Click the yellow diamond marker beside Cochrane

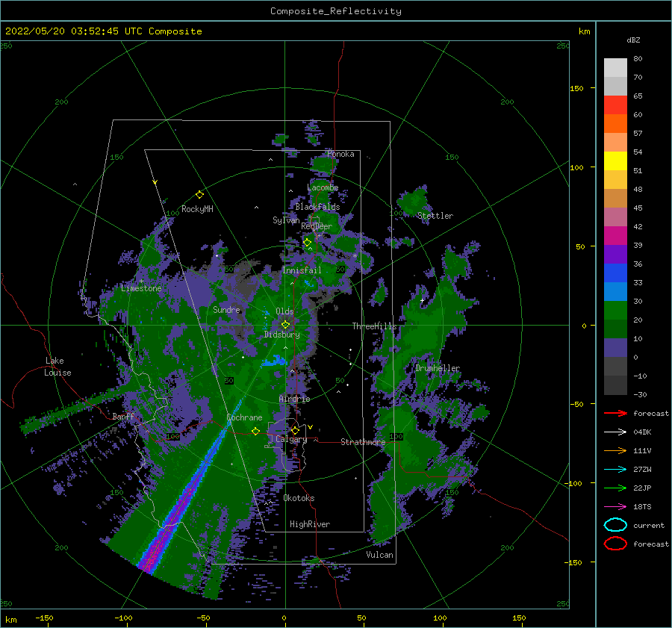point(255,431)
